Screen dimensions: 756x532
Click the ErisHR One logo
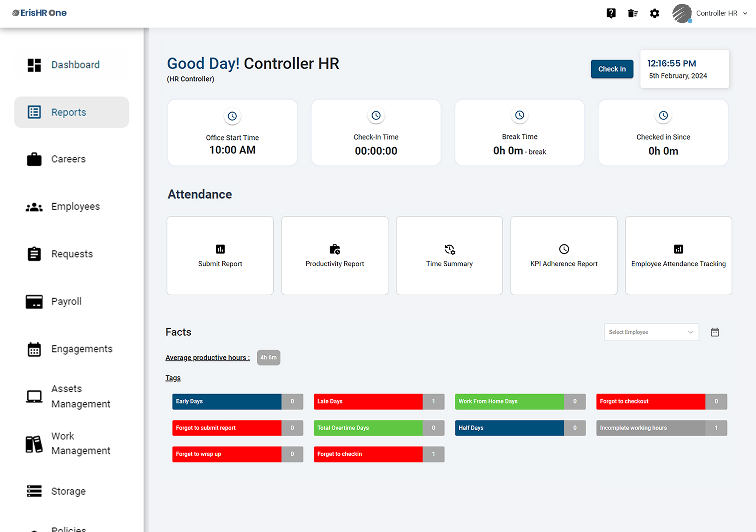(x=39, y=13)
